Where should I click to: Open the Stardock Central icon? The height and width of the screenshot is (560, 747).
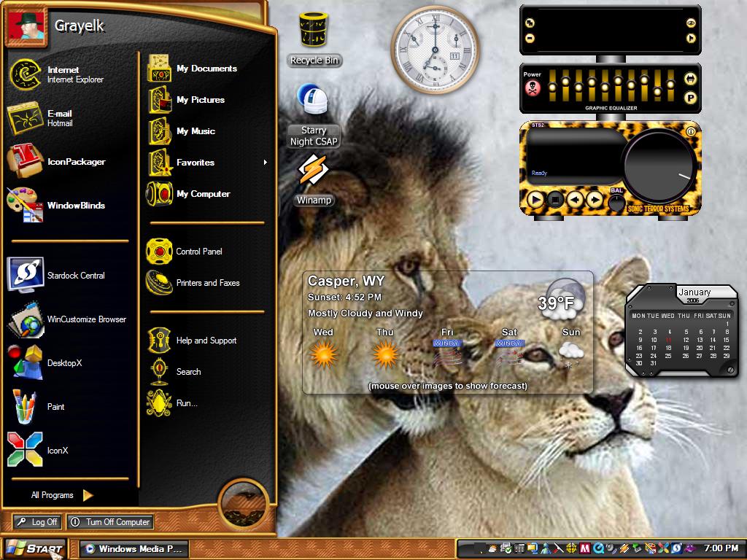tap(26, 275)
